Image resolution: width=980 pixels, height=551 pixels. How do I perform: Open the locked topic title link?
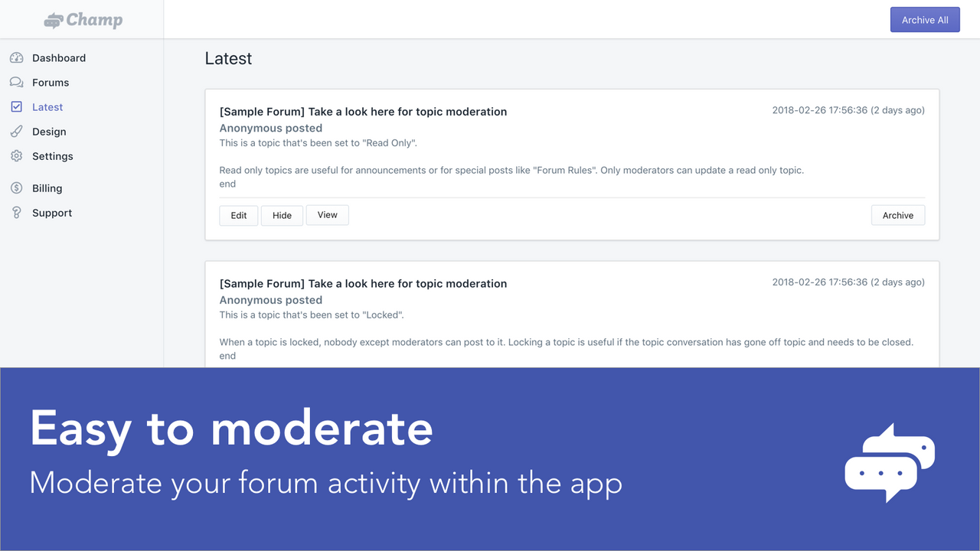coord(363,283)
